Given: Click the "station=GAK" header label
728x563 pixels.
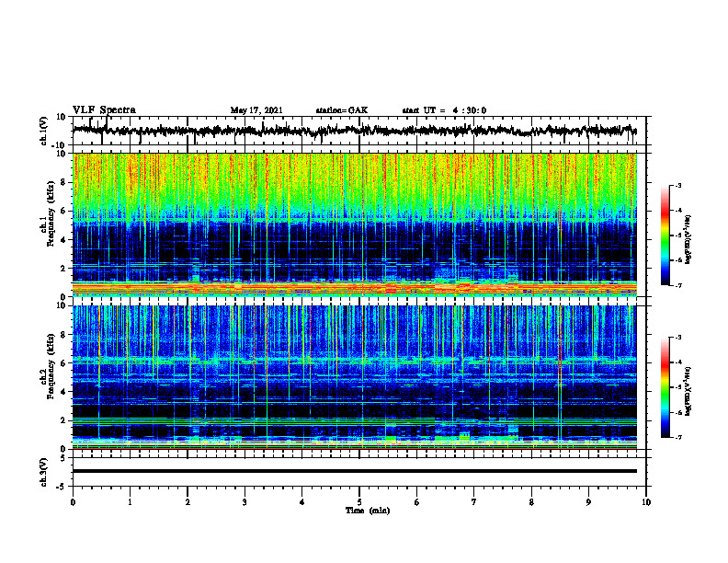Looking at the screenshot, I should pos(342,110).
